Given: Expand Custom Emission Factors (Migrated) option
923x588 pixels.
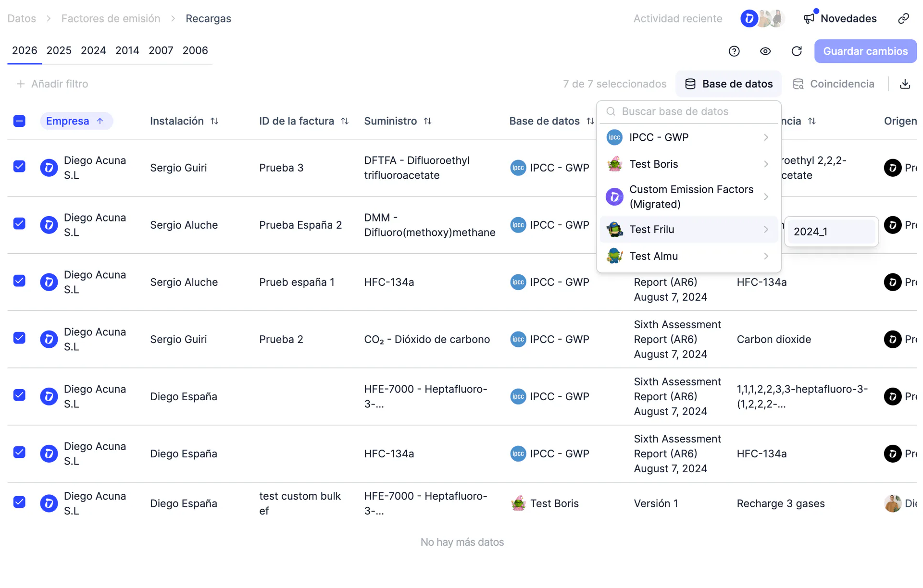Looking at the screenshot, I should [688, 197].
